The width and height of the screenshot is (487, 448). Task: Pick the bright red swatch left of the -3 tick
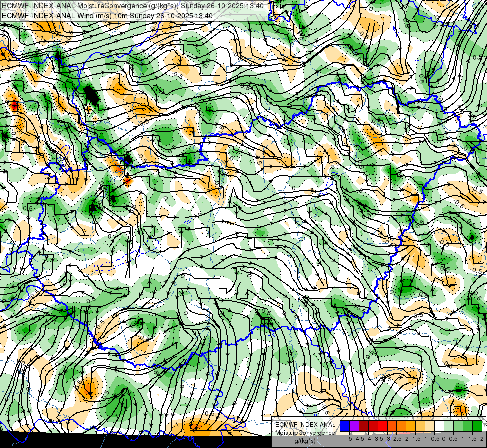coord(383,426)
